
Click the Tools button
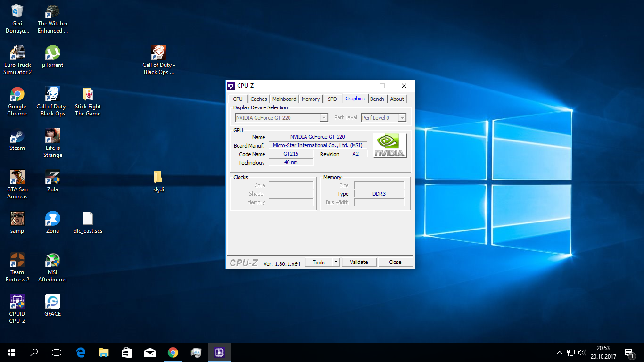pos(319,262)
